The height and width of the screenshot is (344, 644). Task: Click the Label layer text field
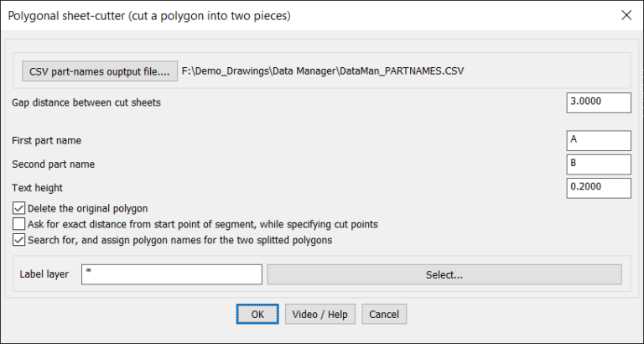click(172, 274)
